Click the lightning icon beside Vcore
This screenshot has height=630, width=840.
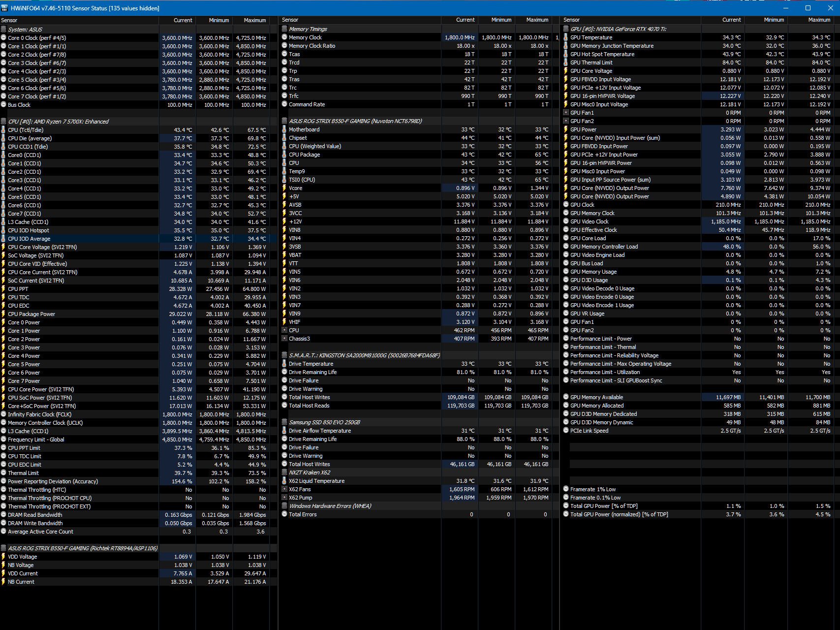[x=284, y=188]
